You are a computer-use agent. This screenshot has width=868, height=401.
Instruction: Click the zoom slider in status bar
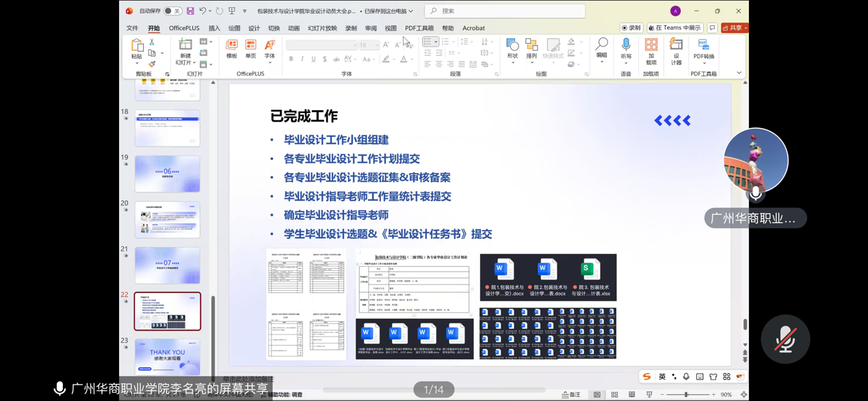687,395
